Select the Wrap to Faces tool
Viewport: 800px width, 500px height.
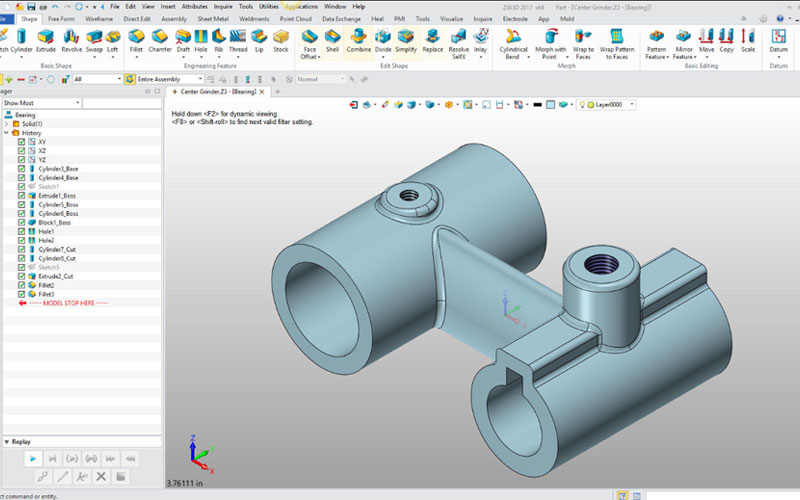tap(583, 44)
